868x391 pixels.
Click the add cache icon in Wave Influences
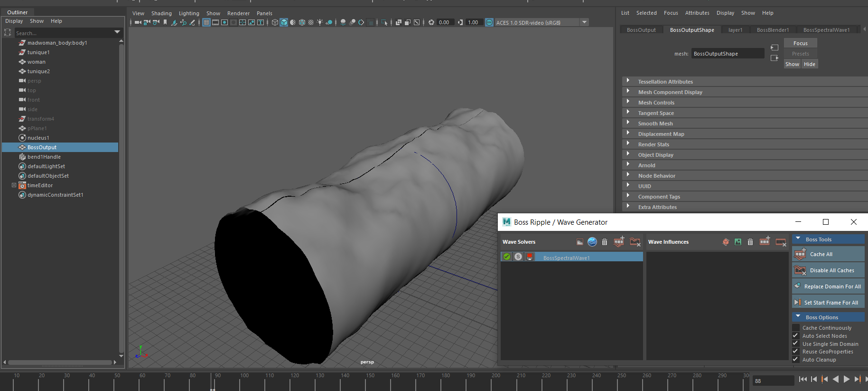[x=765, y=242]
